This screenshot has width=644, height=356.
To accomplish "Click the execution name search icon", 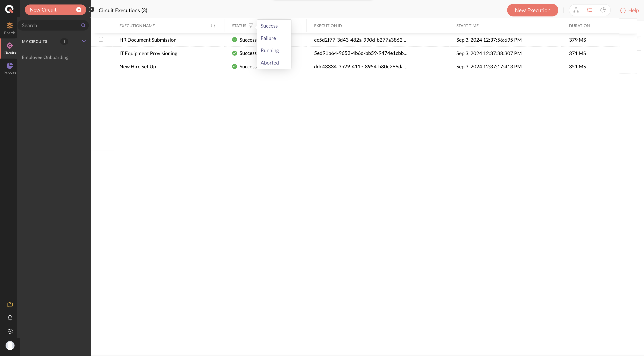I will pos(213,25).
